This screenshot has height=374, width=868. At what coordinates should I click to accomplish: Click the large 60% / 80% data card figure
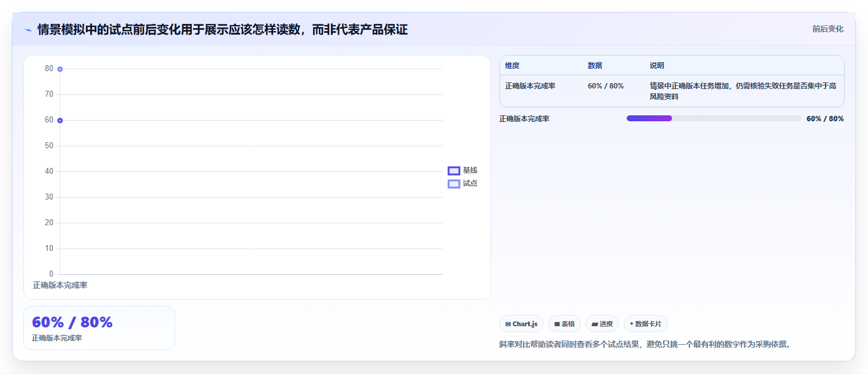click(72, 322)
